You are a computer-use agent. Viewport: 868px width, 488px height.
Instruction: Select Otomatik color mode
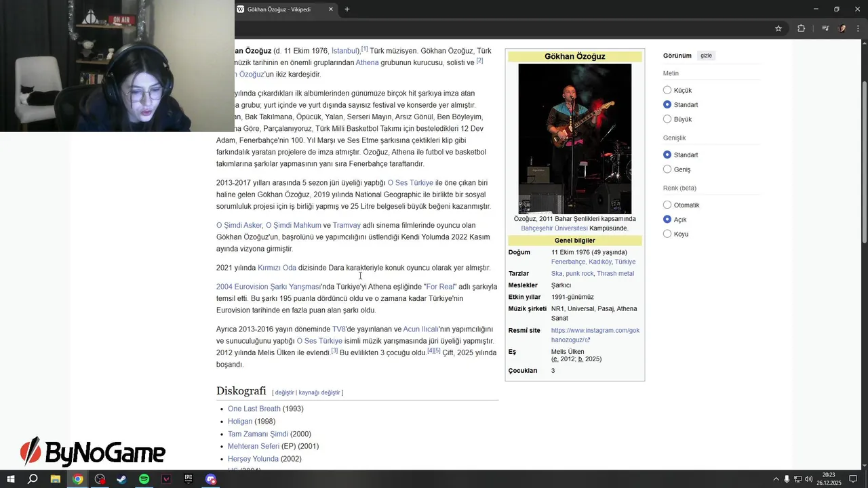pyautogui.click(x=667, y=205)
